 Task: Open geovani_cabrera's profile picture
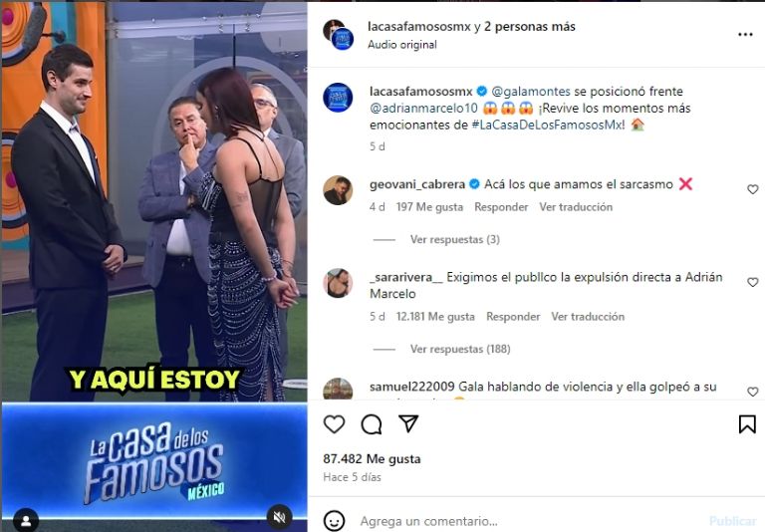coord(338,190)
